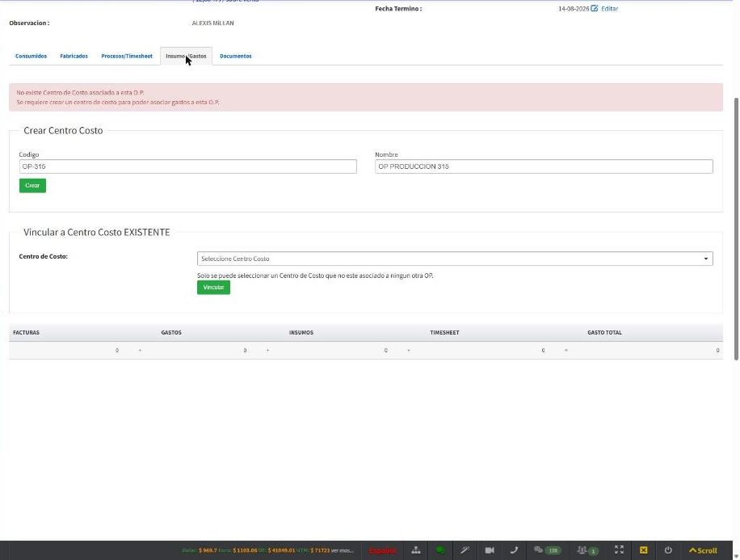Image resolution: width=740 pixels, height=560 pixels.
Task: Click the yellow X icon in the bottom bar
Action: click(643, 550)
